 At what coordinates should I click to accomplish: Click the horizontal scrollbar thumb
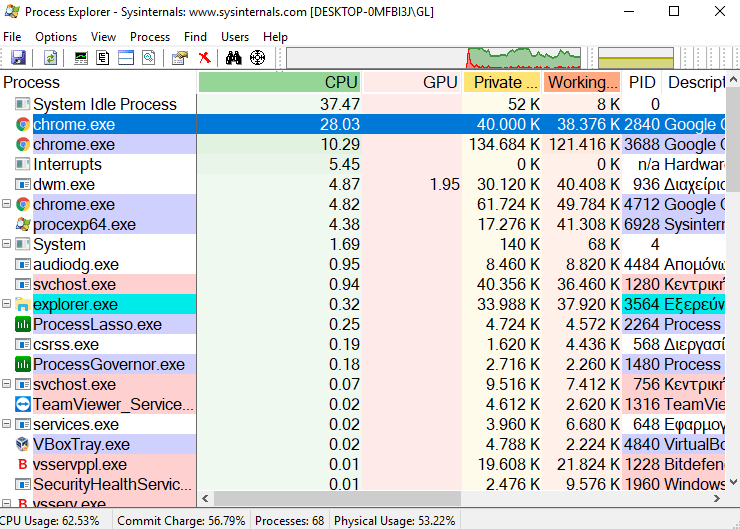click(x=337, y=498)
